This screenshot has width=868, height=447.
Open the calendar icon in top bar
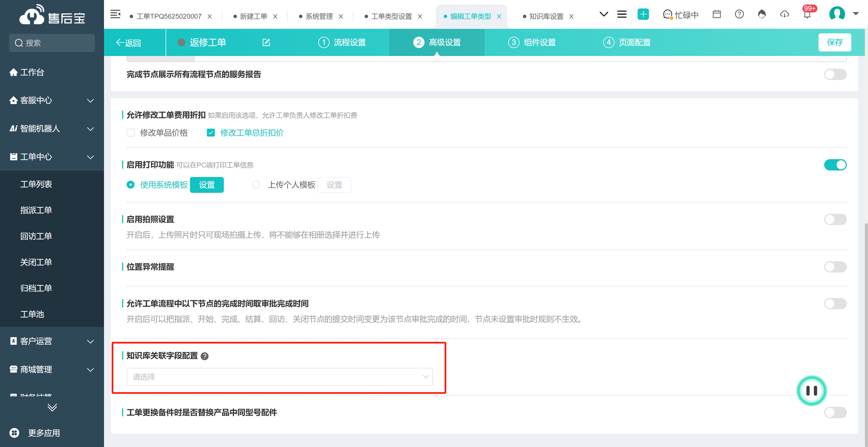[717, 14]
